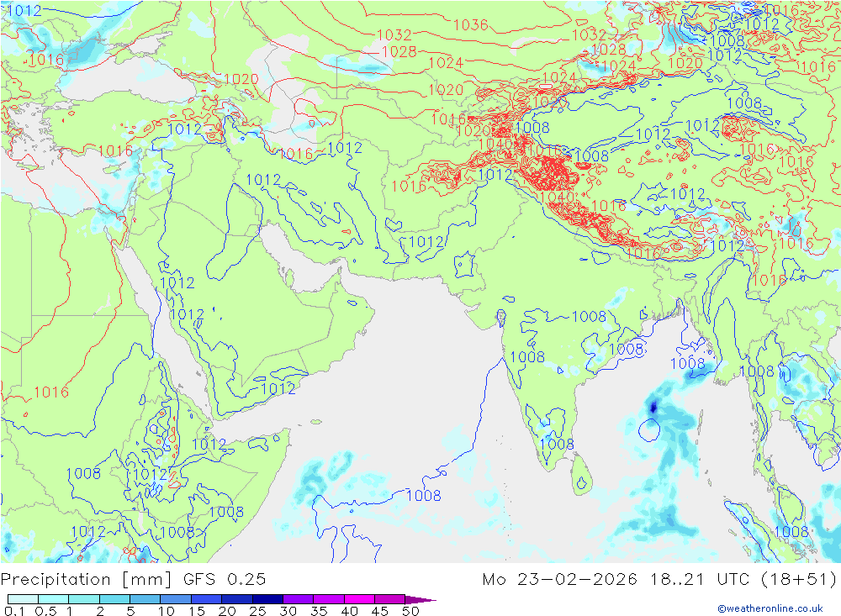Click the '15' legend scale label
841x616 pixels.
click(197, 611)
